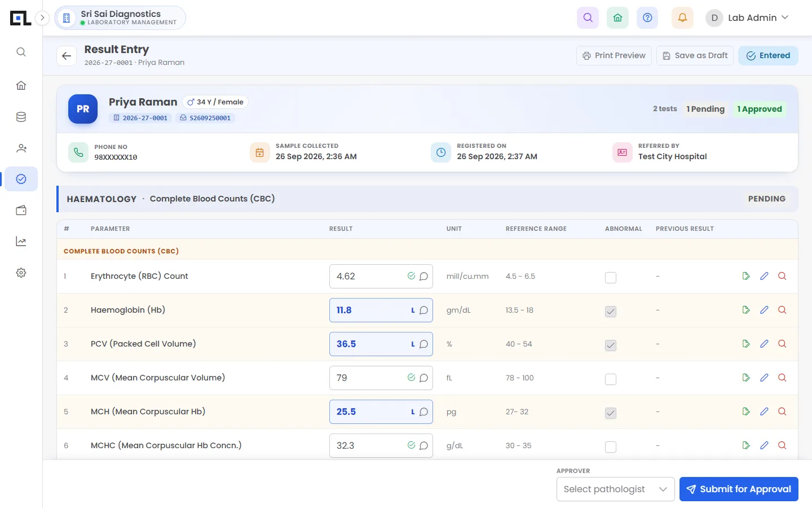Open settings gear in sidebar

pyautogui.click(x=21, y=273)
